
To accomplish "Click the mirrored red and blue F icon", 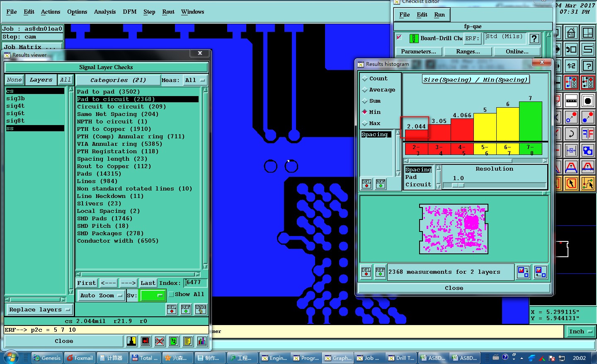I will (x=588, y=133).
